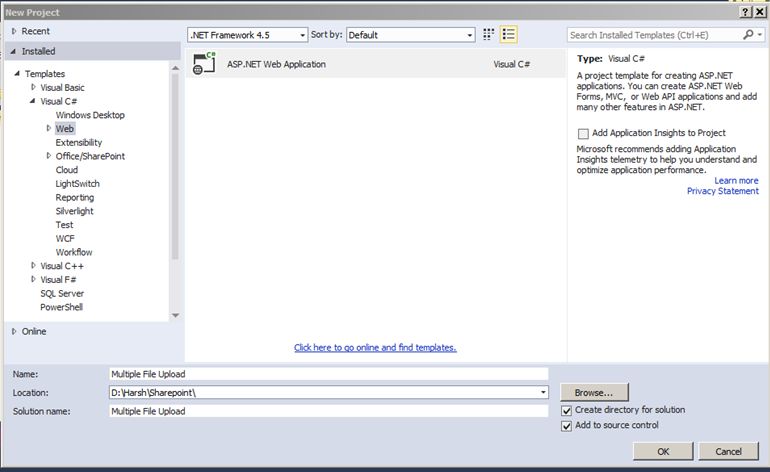Select the Extensibility category
This screenshot has height=472, width=770.
point(79,142)
